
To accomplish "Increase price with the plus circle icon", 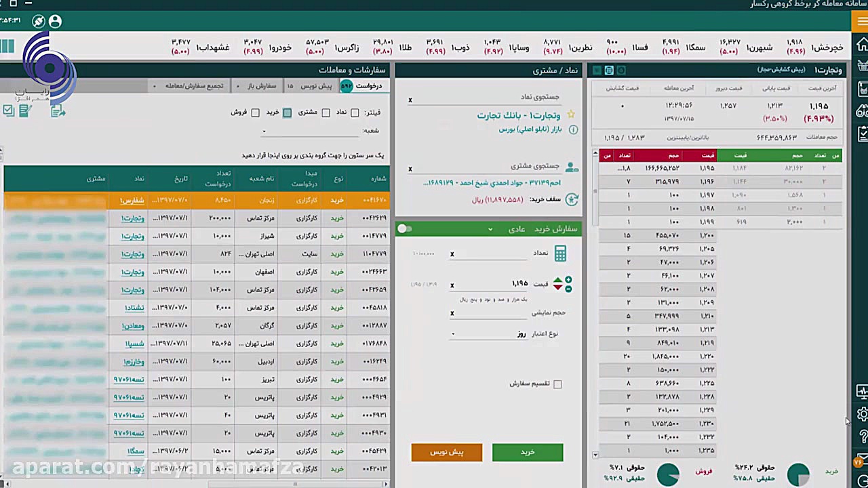I will 568,280.
